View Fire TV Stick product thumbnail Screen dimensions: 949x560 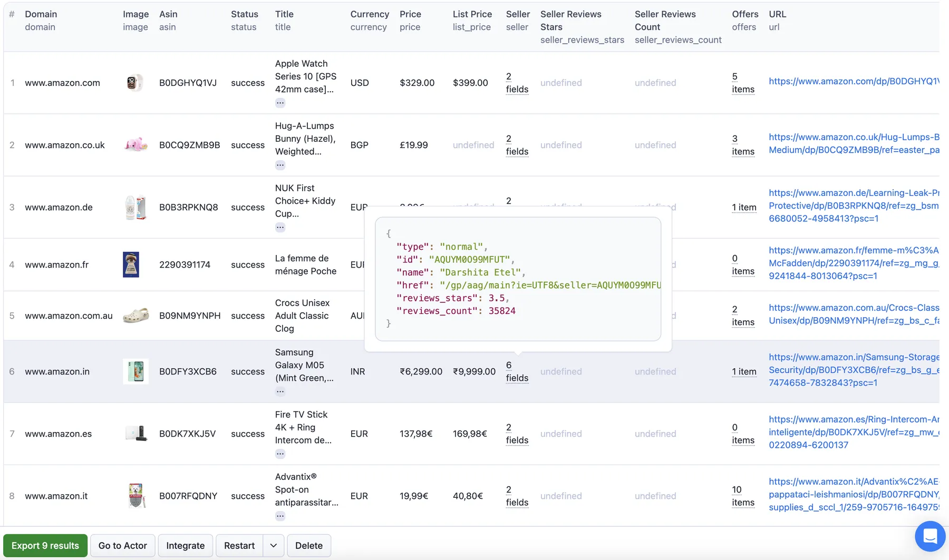pos(136,433)
